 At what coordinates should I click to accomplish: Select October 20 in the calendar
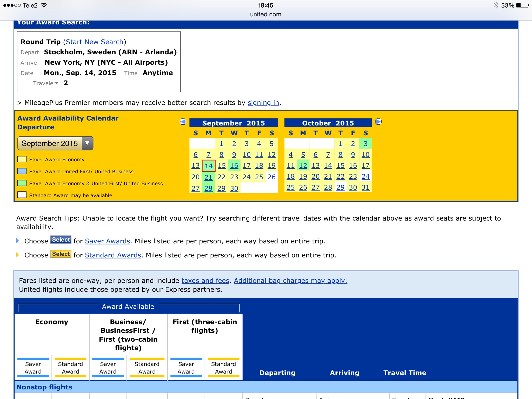click(x=316, y=177)
